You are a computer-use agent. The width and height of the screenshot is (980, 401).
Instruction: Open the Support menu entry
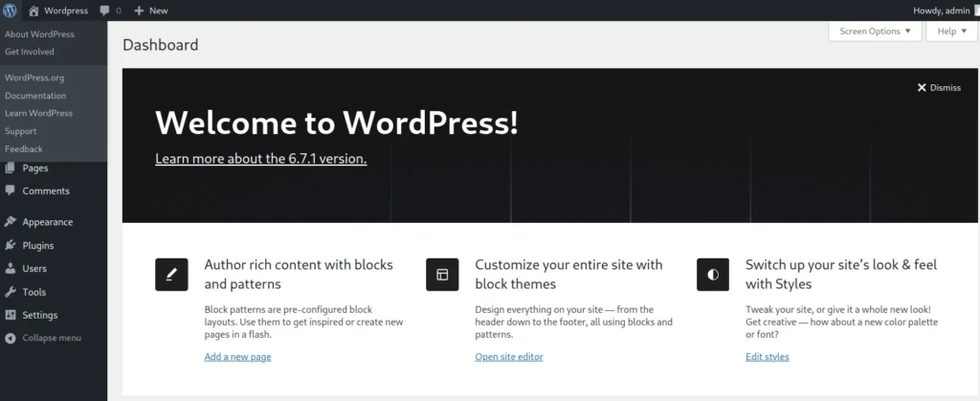pos(21,131)
